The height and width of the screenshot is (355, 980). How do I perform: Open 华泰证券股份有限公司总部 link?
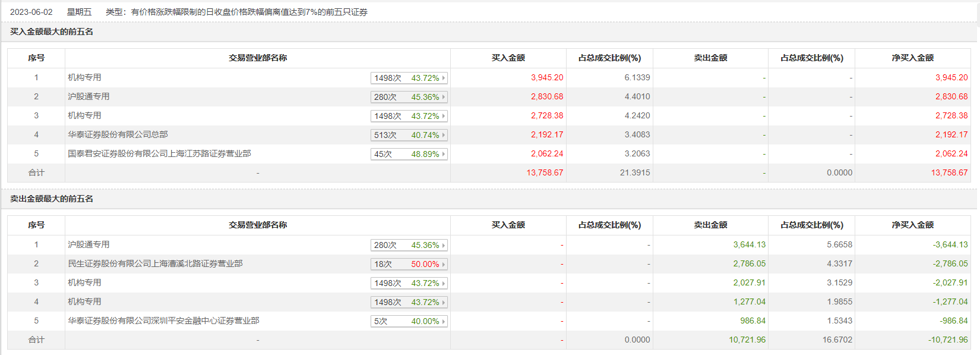(118, 134)
